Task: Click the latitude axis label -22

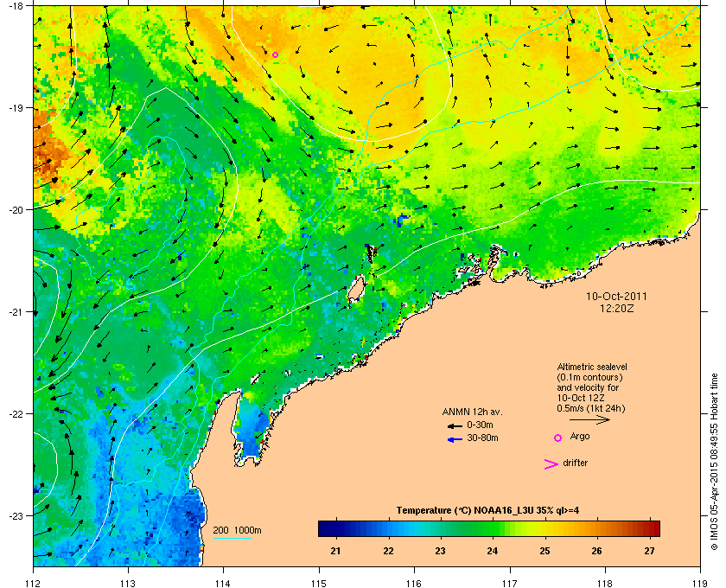Action: tap(16, 414)
